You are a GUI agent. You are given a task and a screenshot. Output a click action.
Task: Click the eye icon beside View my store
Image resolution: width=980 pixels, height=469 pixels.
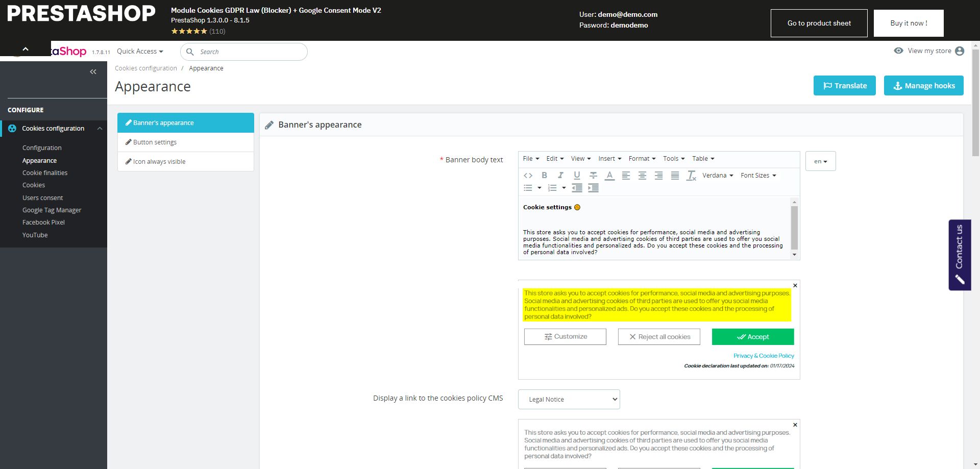point(899,51)
